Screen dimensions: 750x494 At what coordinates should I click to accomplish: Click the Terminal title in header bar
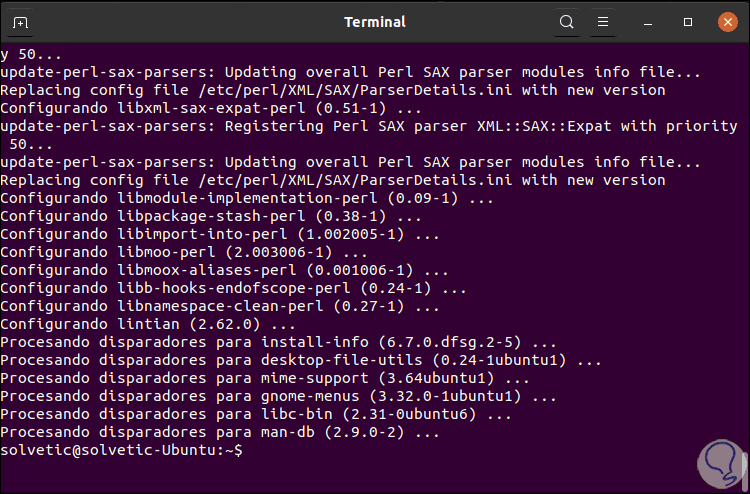(374, 22)
